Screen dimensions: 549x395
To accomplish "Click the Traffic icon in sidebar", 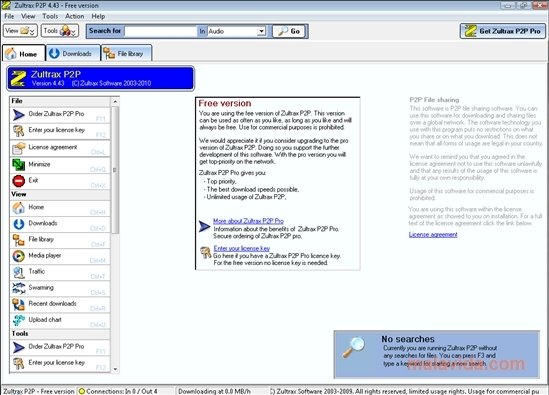I will (19, 272).
